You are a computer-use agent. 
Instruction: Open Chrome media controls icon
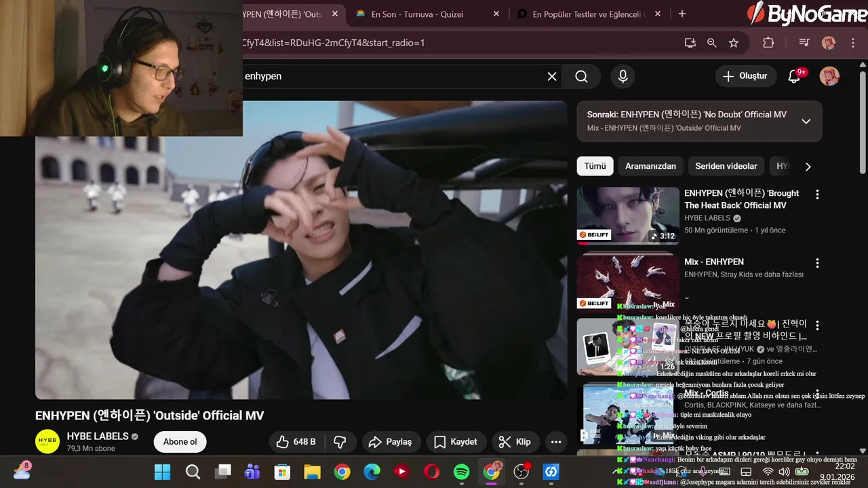(x=804, y=43)
